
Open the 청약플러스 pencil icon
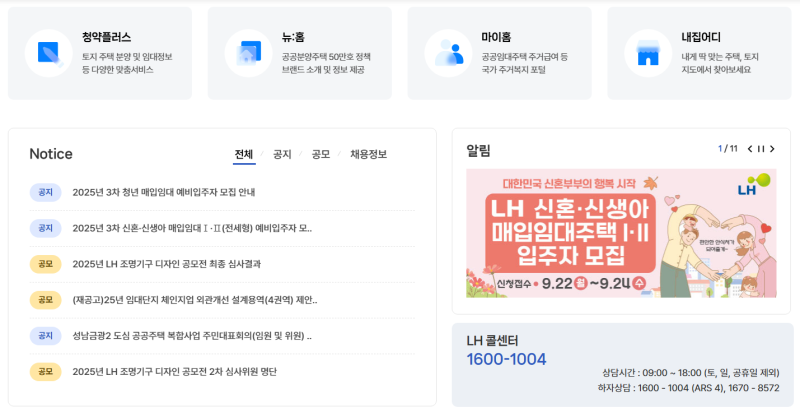[49, 53]
